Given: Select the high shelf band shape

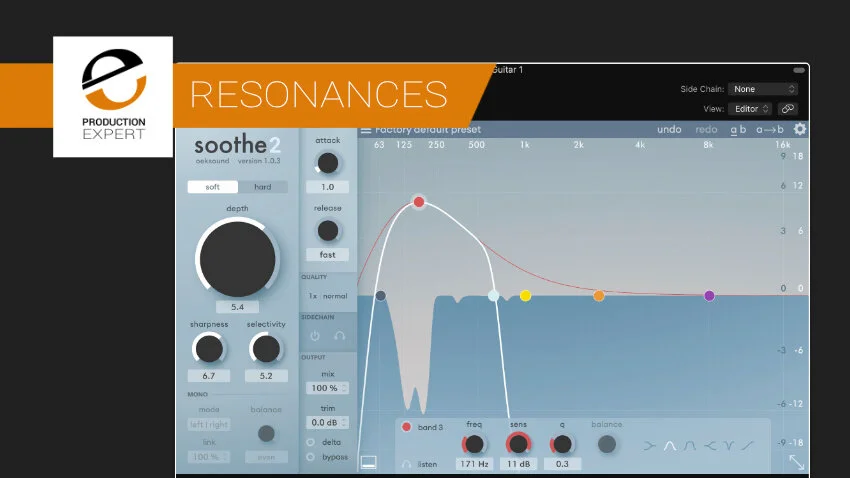Looking at the screenshot, I should [710, 445].
